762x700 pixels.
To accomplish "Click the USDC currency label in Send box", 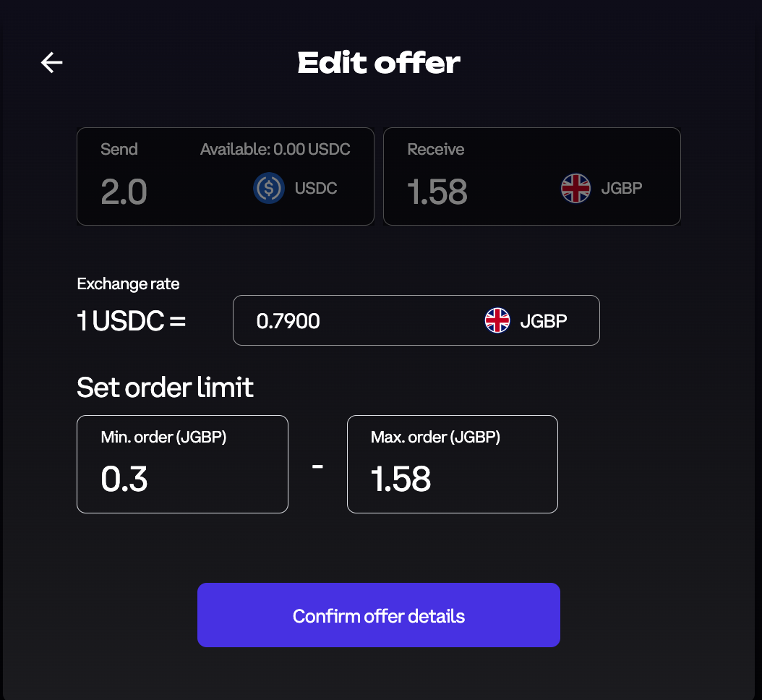I will tap(316, 189).
